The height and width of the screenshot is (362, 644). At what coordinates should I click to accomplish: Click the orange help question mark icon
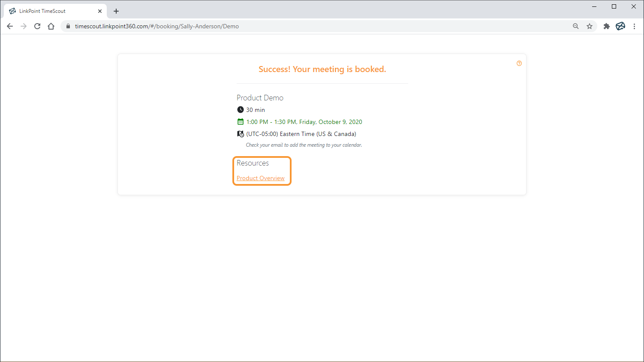coord(519,63)
